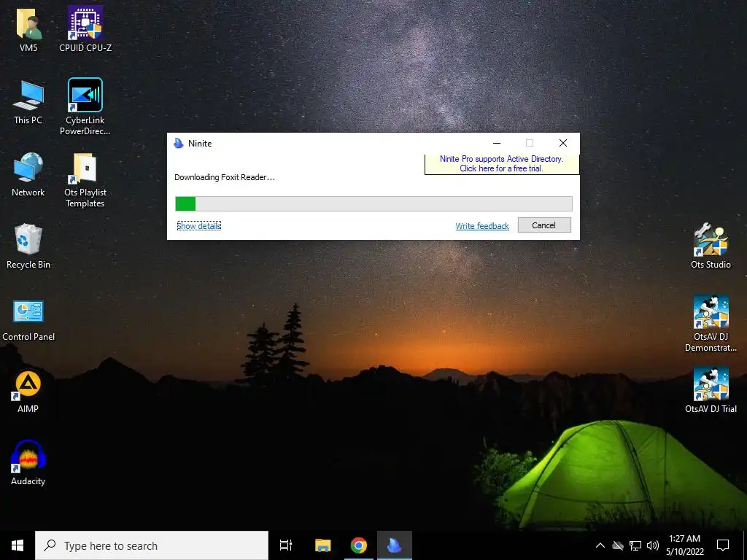Click the taskbar search box
Screen dimensions: 747x560
tap(152, 545)
